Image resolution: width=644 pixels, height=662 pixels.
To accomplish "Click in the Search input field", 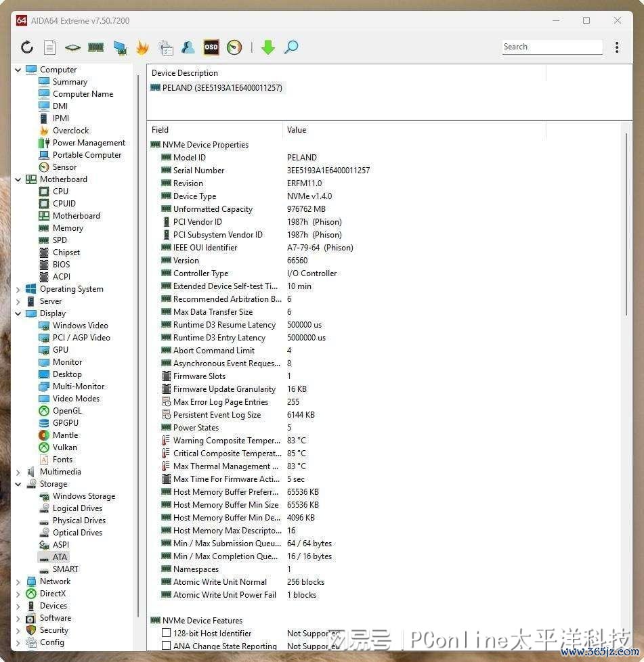I will pyautogui.click(x=552, y=47).
